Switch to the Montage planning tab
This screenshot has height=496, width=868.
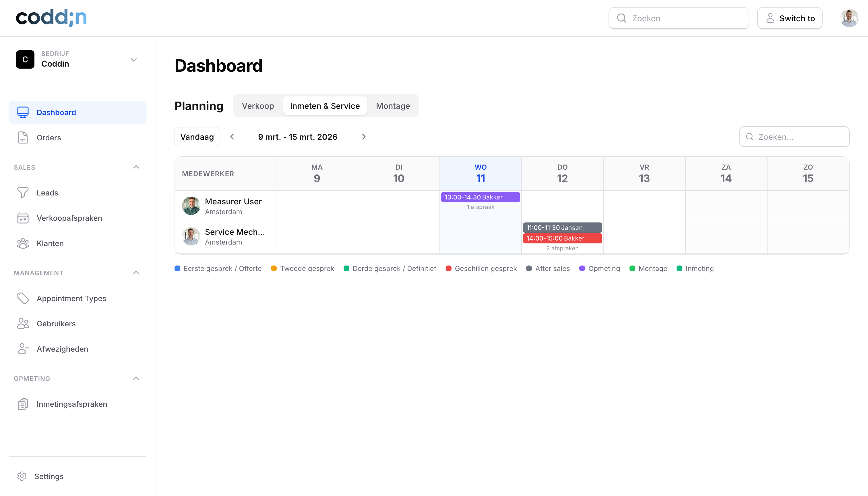[x=392, y=106]
